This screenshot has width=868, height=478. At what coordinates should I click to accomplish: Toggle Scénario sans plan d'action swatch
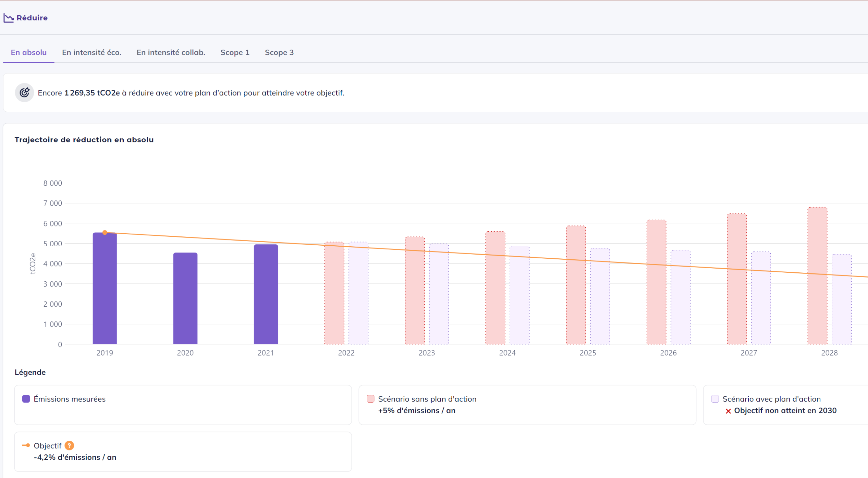tap(370, 399)
